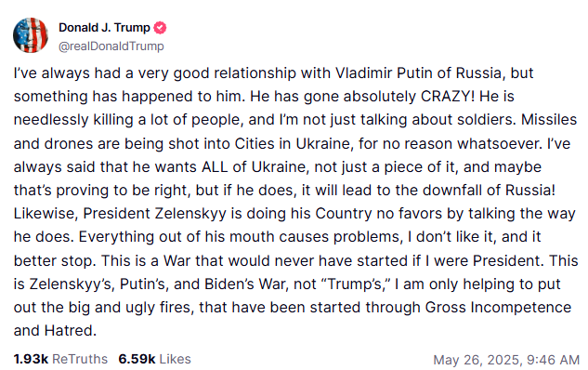Screen dimensions: 588x370
Task: Click the phrase President Zelenskyy
Action: coord(155,214)
